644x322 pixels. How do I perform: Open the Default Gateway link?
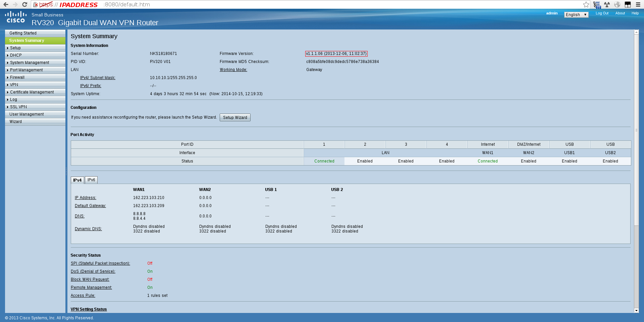click(x=90, y=206)
